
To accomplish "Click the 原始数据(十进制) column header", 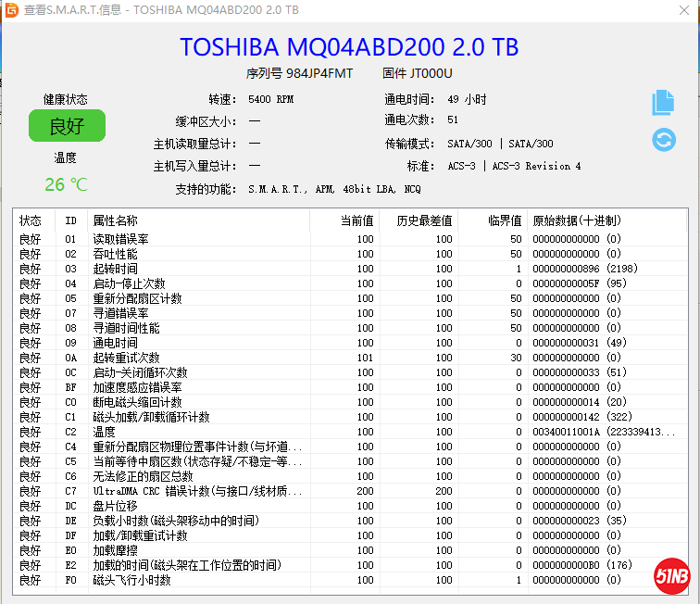I will coord(576,220).
